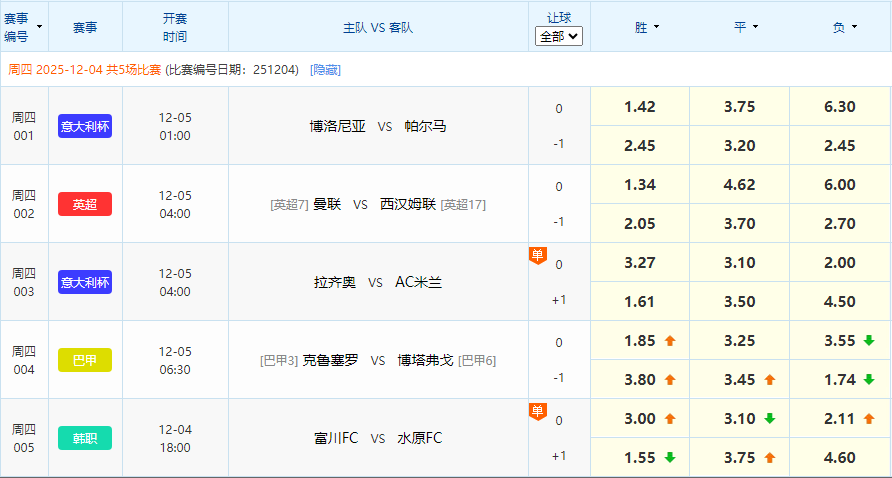Click team name 西汉姆联
Viewport: 892px width, 478px height.
click(x=408, y=204)
